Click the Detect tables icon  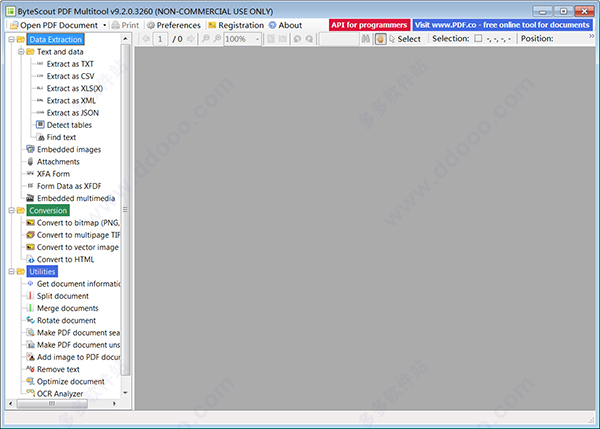[x=40, y=124]
